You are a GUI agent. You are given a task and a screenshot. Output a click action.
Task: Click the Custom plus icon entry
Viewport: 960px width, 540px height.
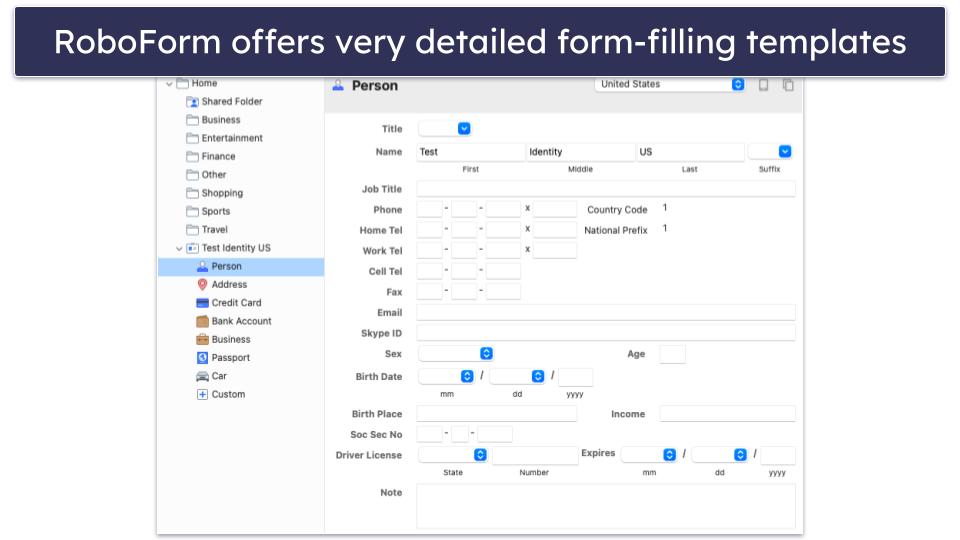203,395
